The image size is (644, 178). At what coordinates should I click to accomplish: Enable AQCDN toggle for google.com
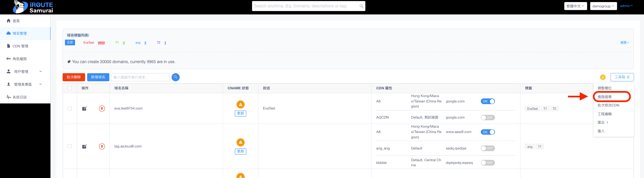pos(488,118)
